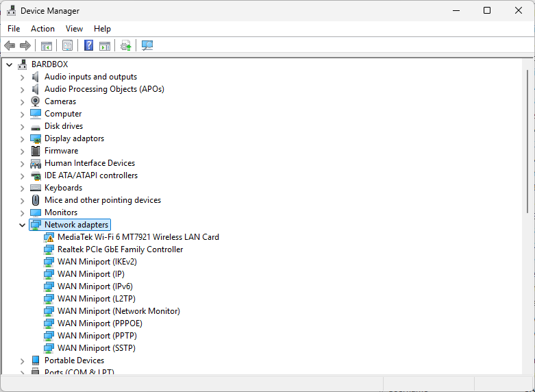Click the icon beside Portable Devices
This screenshot has width=535, height=392.
pyautogui.click(x=36, y=360)
